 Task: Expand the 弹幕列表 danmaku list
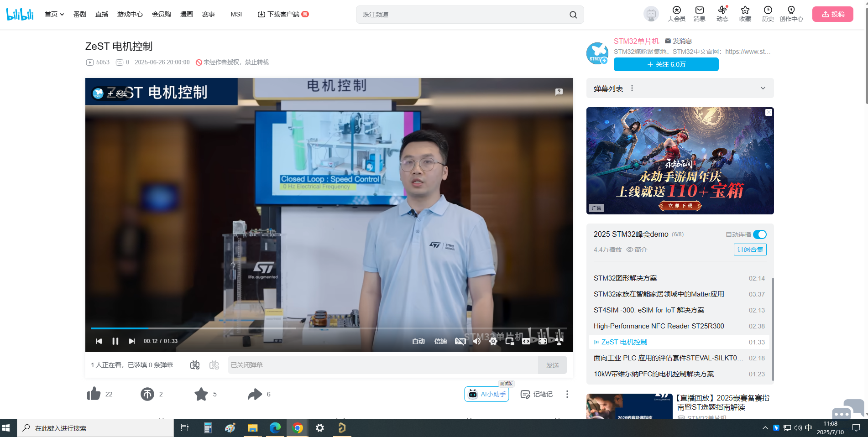pyautogui.click(x=763, y=88)
